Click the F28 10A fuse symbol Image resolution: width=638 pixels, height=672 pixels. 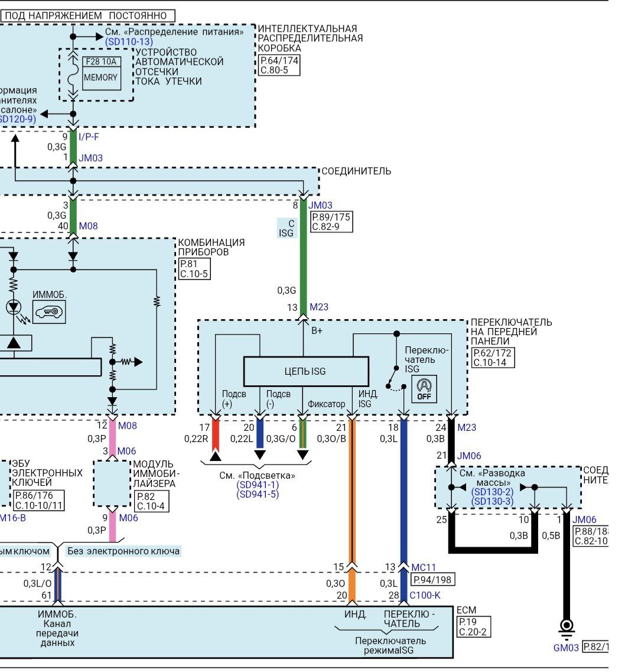(x=73, y=71)
